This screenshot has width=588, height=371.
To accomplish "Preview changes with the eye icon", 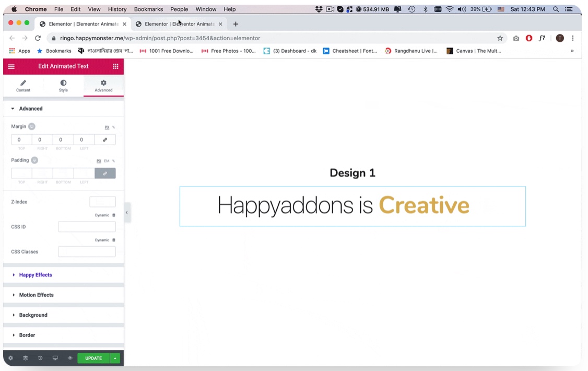I will 70,358.
